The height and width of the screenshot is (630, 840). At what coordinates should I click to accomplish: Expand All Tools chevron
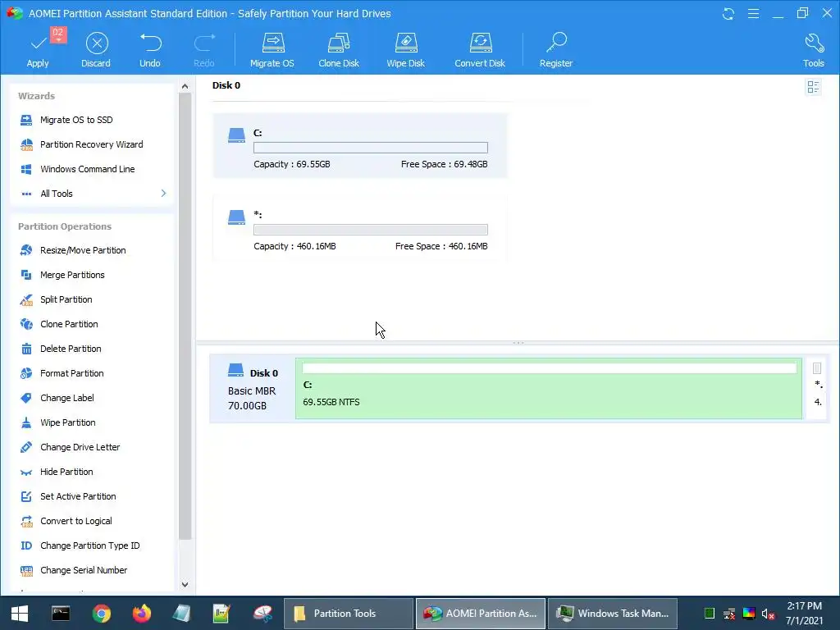click(x=163, y=193)
